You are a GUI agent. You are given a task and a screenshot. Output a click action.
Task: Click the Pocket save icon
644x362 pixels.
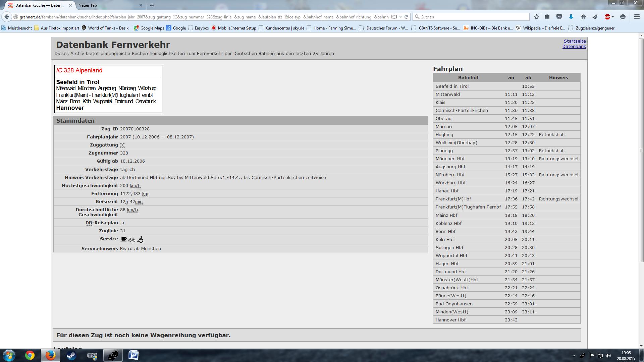[x=559, y=17]
